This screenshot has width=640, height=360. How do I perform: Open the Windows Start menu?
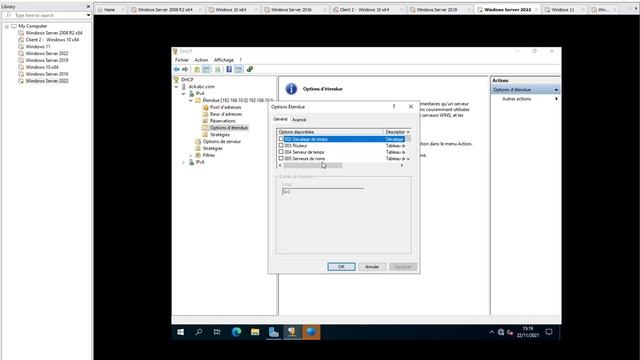[180, 332]
